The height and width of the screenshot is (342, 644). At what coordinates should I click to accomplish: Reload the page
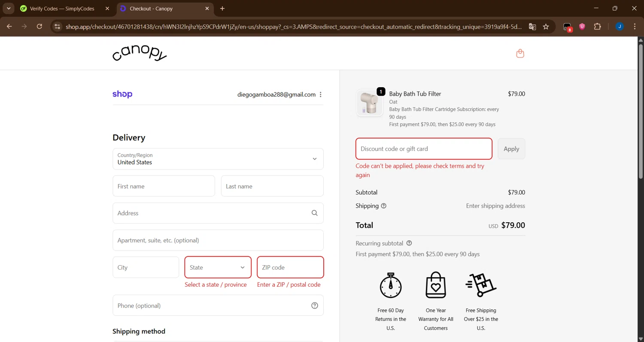39,27
